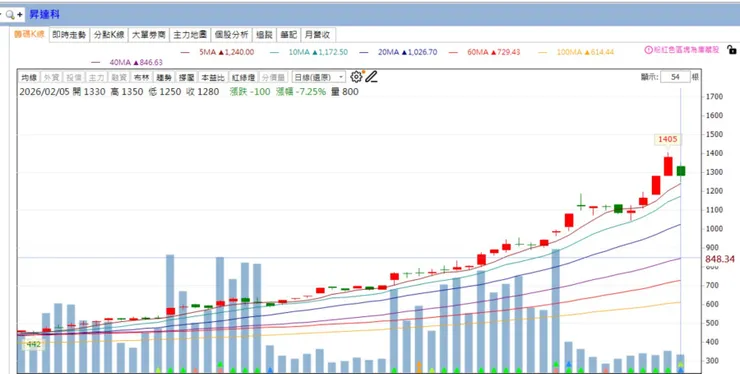
Task: Open the 個股分析 tab
Action: [x=231, y=34]
